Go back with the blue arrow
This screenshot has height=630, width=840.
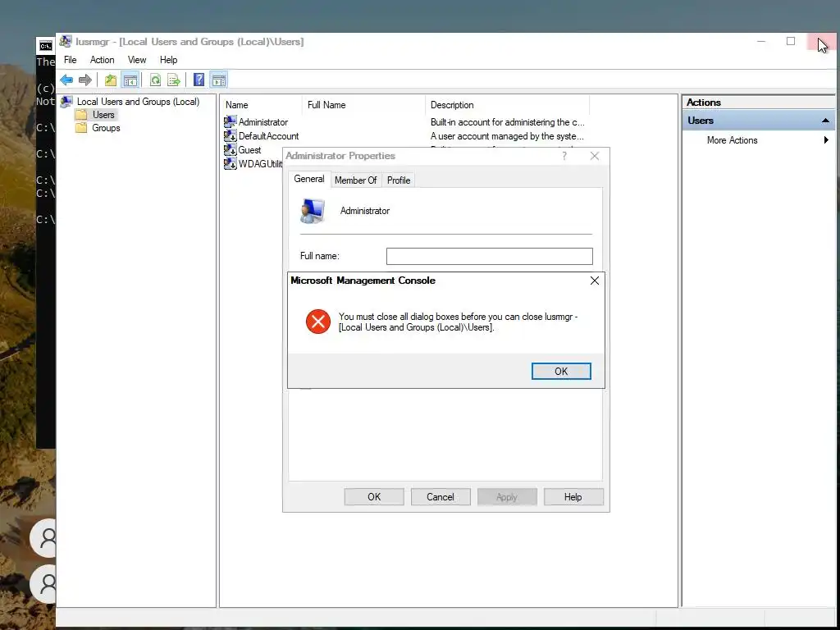pos(66,80)
